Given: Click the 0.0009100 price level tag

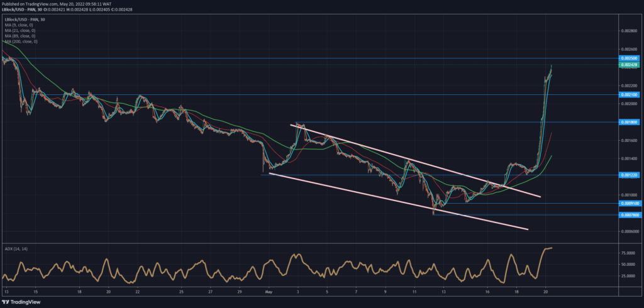Looking at the screenshot, I should [x=629, y=203].
